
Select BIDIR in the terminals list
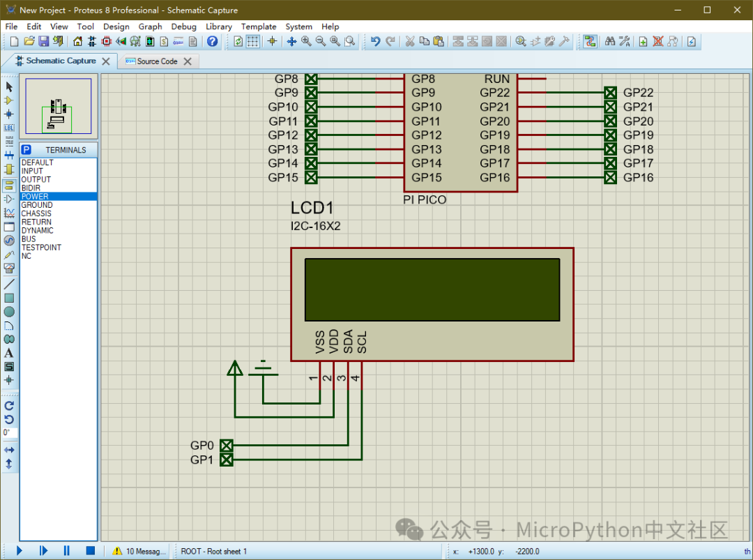58,188
